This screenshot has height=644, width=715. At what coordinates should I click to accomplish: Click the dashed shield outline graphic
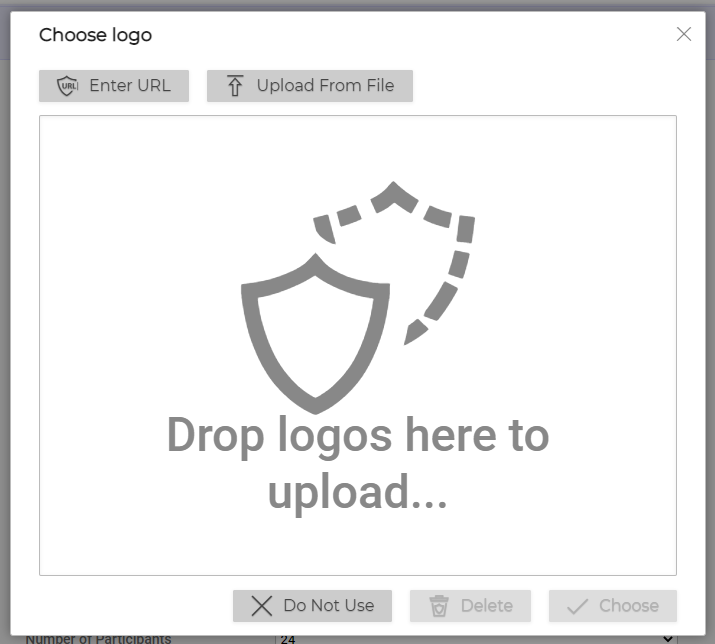click(x=394, y=262)
